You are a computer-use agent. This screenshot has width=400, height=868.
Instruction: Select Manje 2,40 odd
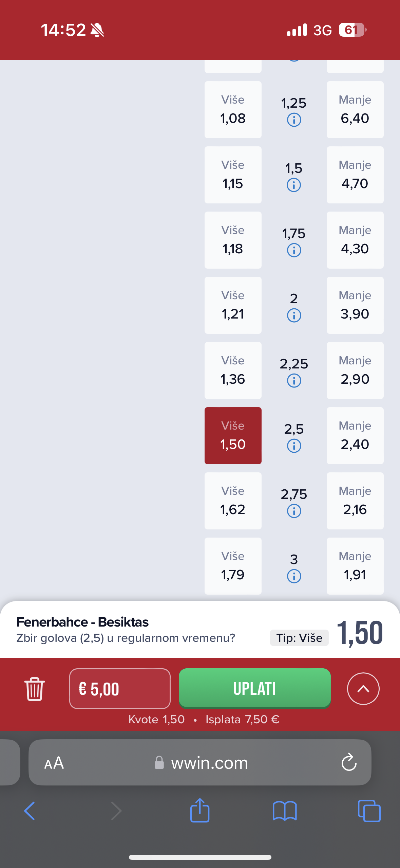pyautogui.click(x=355, y=436)
